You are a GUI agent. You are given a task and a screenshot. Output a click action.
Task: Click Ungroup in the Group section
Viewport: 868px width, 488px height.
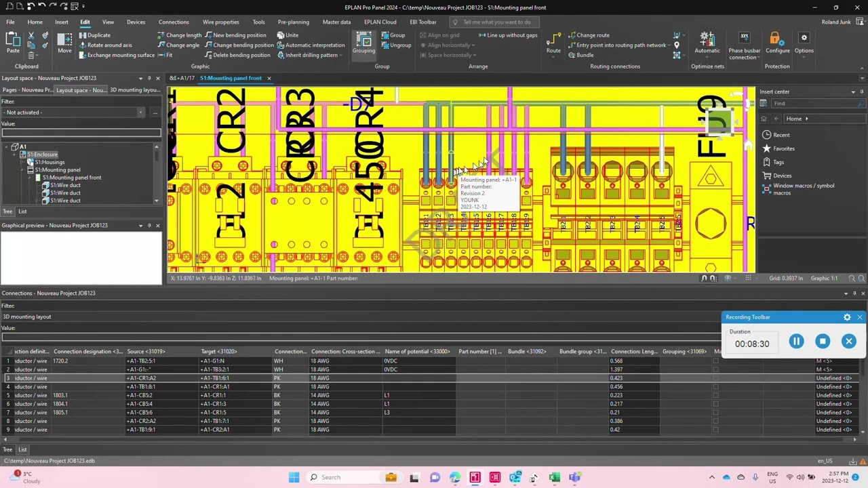coord(396,45)
